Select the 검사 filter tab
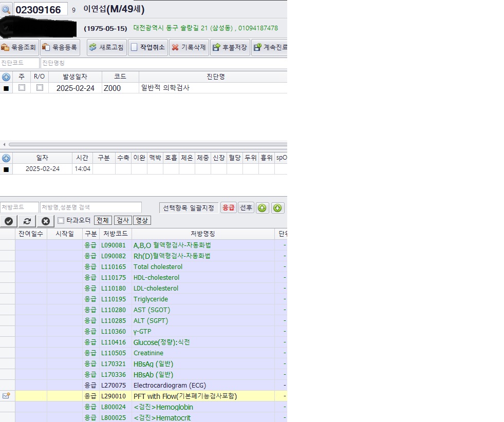This screenshot has height=422, width=504. coord(122,220)
